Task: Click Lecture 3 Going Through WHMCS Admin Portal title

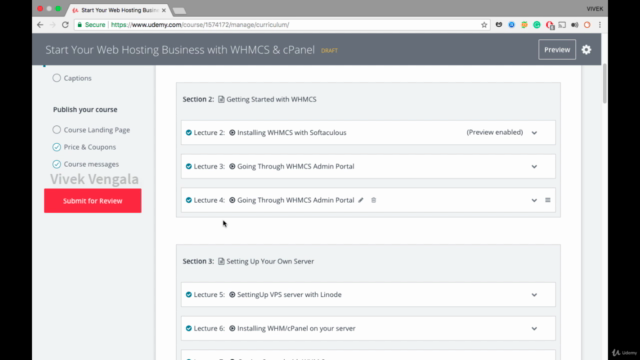Action: pyautogui.click(x=296, y=167)
